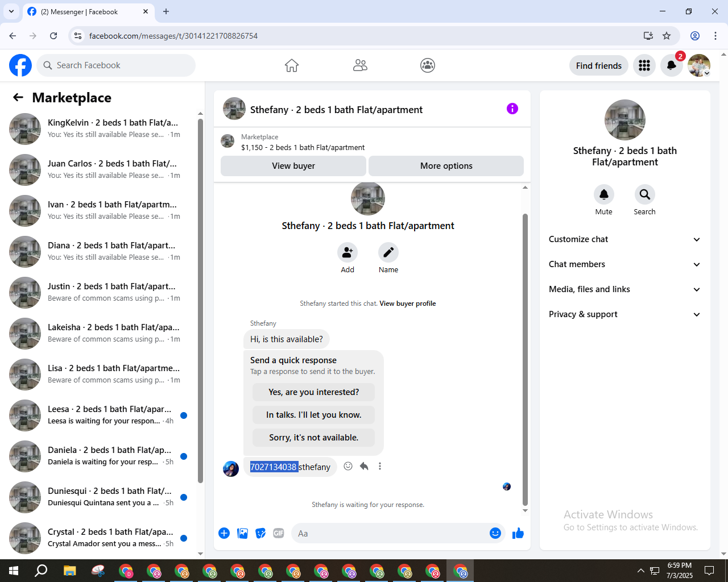
Task: Go back using Marketplace back arrow
Action: click(18, 98)
